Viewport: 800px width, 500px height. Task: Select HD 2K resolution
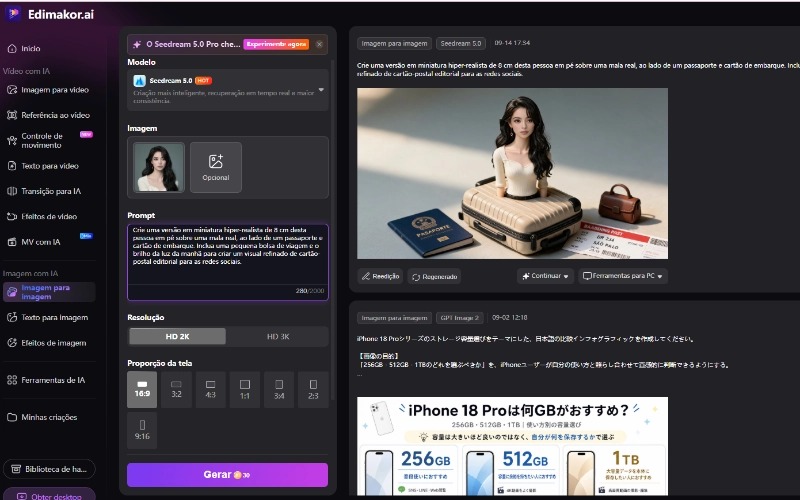[x=177, y=337]
